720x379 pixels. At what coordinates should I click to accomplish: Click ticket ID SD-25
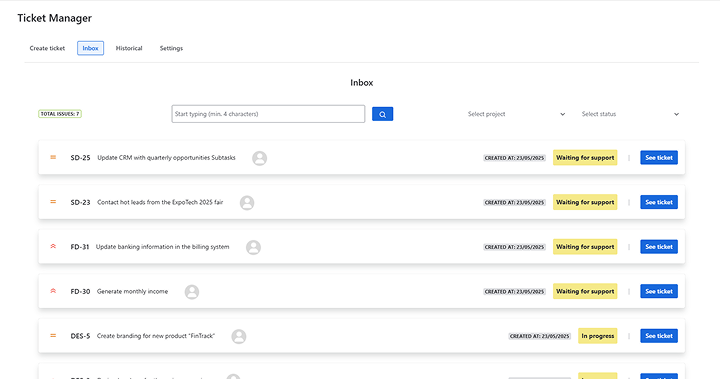pyautogui.click(x=80, y=158)
